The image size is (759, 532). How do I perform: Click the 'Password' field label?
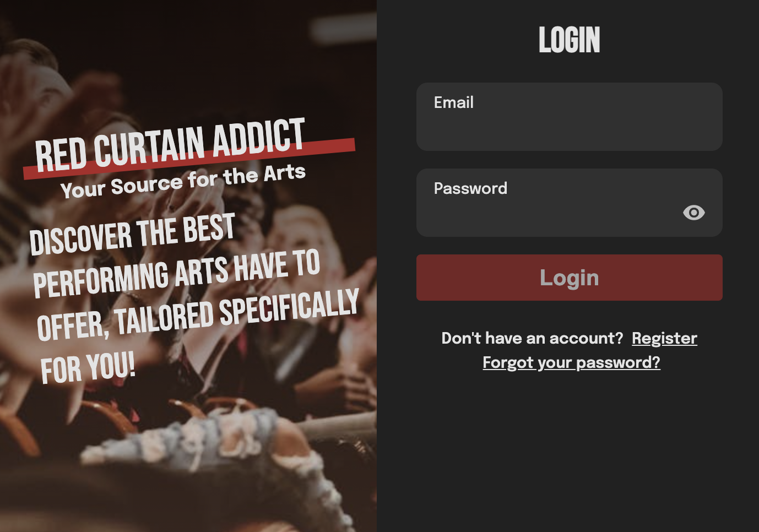point(470,188)
